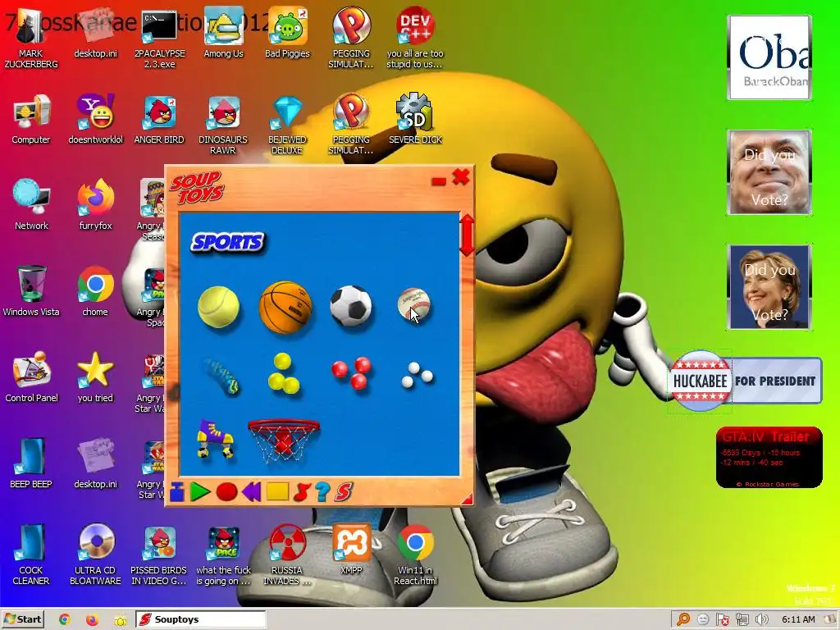
Task: Click the Hillary 'Did you Vote?' gadget
Action: [x=769, y=287]
